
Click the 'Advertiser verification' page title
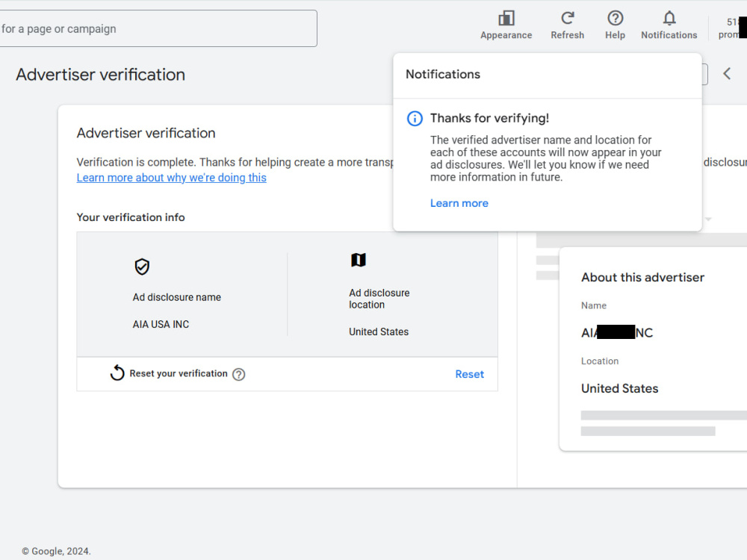click(100, 75)
